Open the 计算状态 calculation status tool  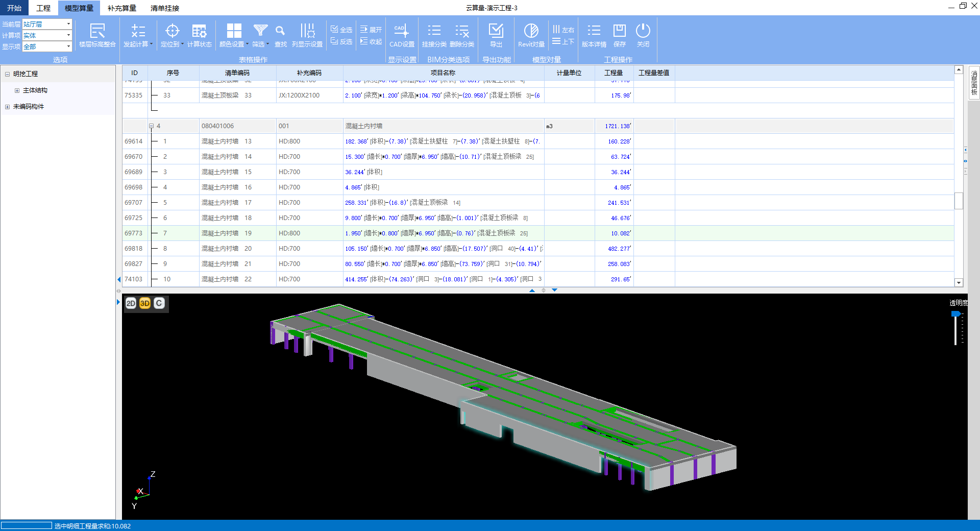pos(199,32)
